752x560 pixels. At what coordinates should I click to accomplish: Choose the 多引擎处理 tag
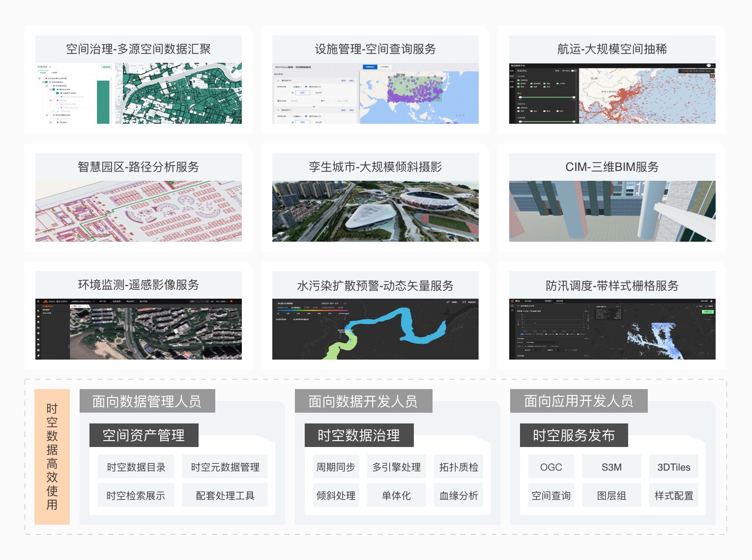(x=397, y=467)
